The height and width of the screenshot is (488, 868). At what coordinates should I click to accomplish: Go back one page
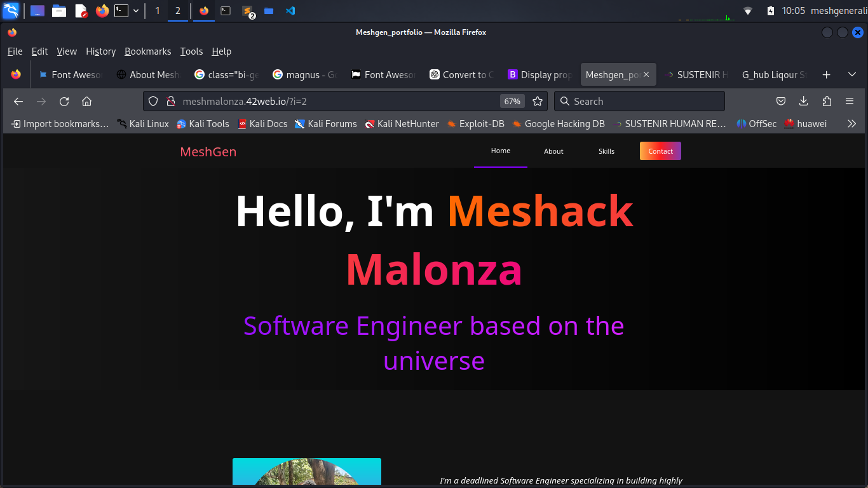coord(18,101)
